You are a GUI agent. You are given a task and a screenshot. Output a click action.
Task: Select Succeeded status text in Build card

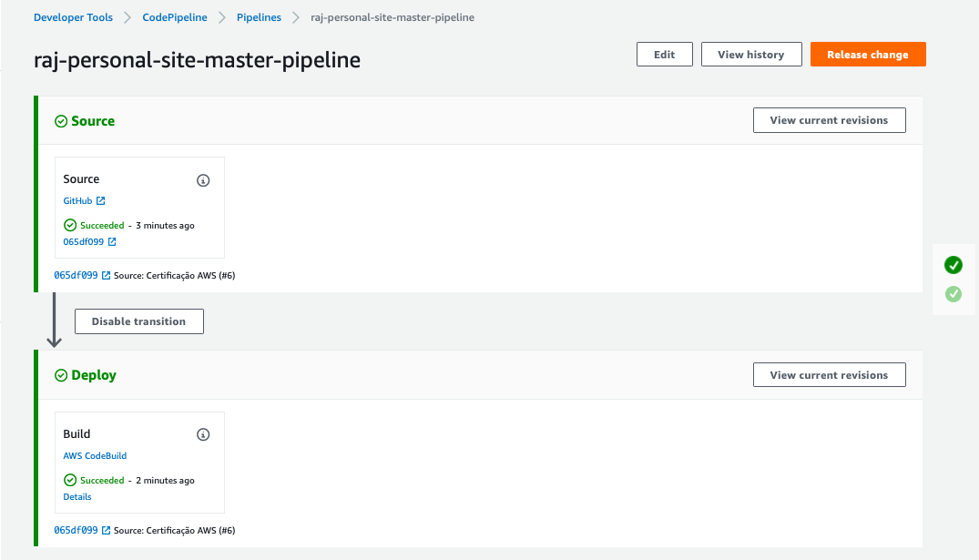coord(102,481)
